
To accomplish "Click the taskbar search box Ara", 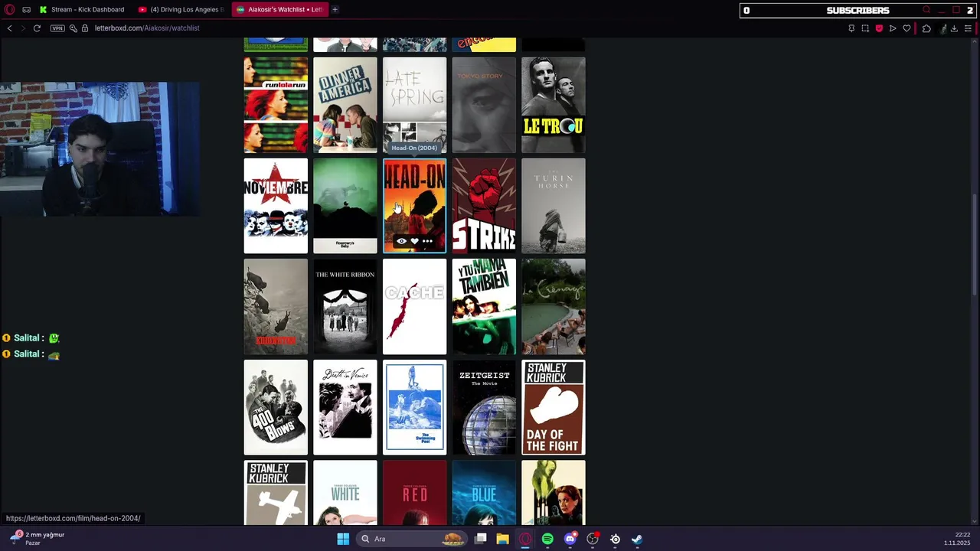I will (412, 539).
